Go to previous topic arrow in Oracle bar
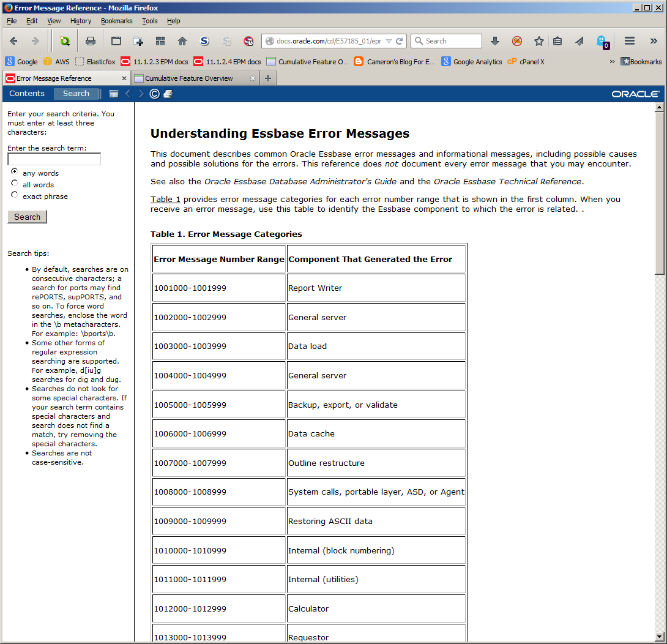Viewport: 667px width, 644px height. [128, 94]
